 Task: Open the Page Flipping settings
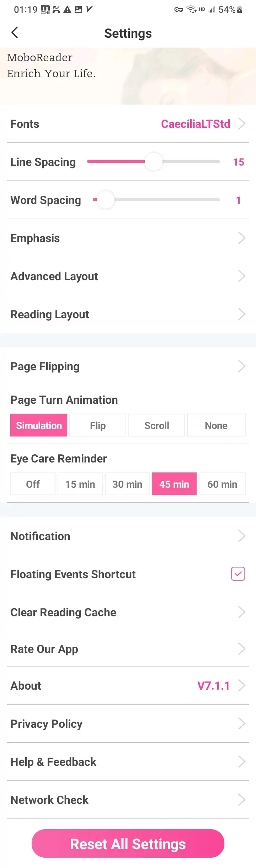pyautogui.click(x=128, y=366)
